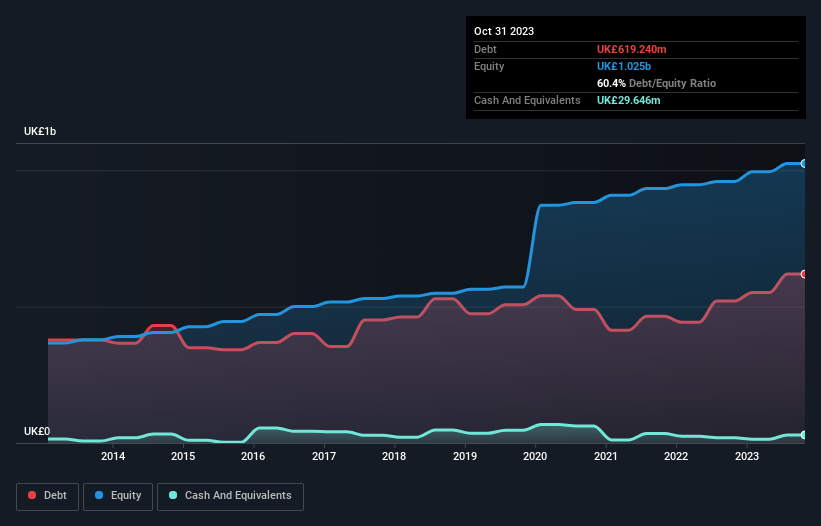Click the red Debt legend dot

(32, 495)
